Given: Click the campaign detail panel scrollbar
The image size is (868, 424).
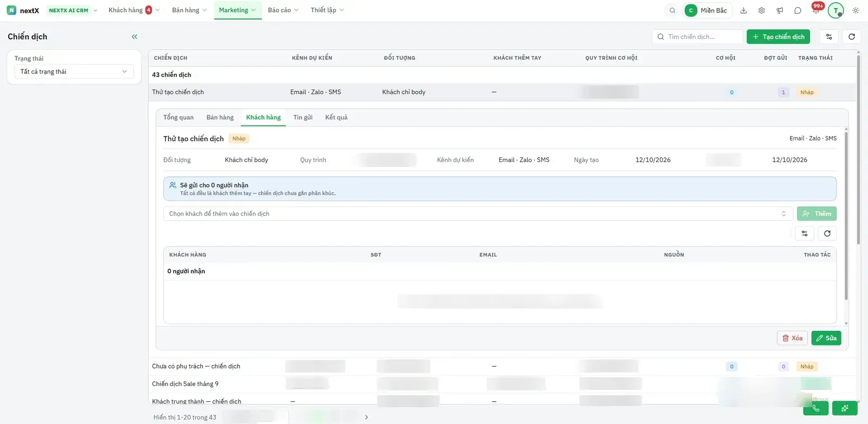Looking at the screenshot, I should (846, 216).
